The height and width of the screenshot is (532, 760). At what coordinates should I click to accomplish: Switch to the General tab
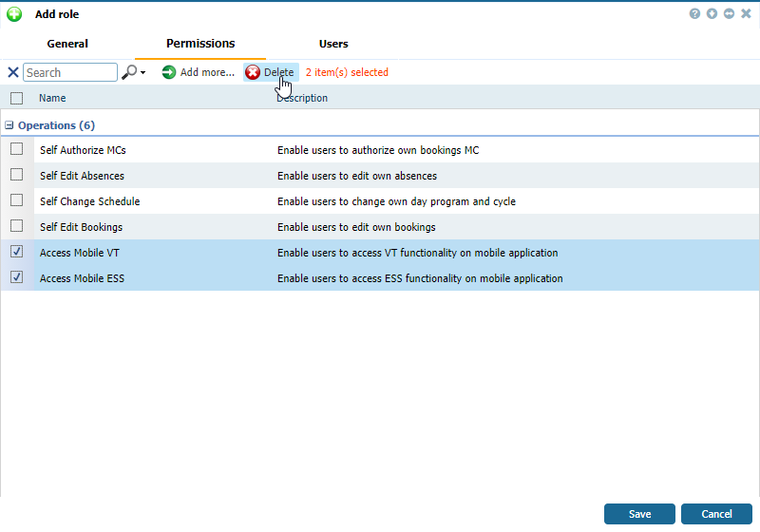pyautogui.click(x=67, y=44)
